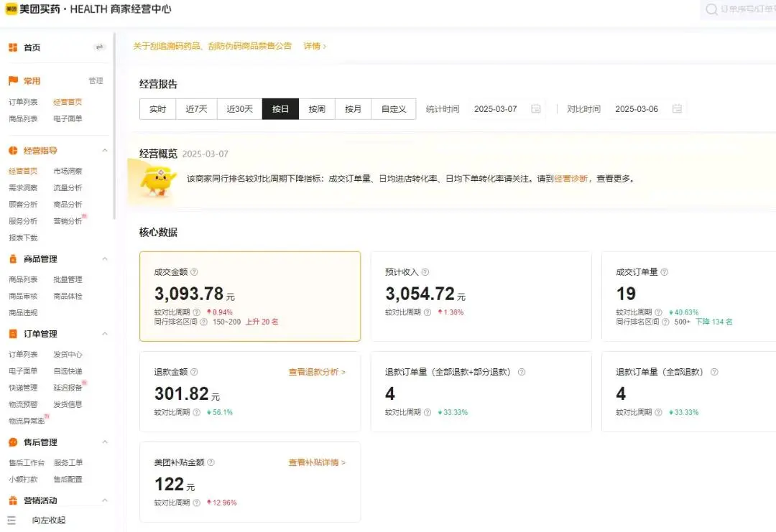Open 发货中心 under 订单管理
Screen dimensions: 776x532
click(68, 355)
